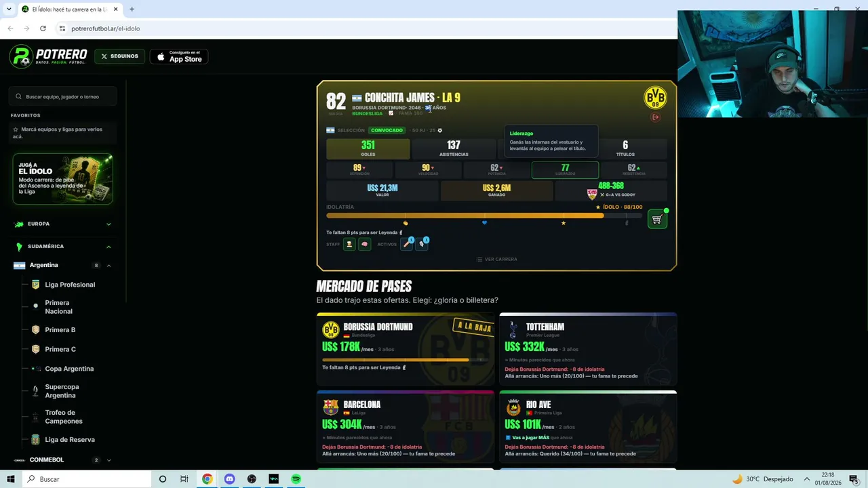The width and height of the screenshot is (868, 488).
Task: Open the cart shop icon beside the idolatría bar
Action: [657, 219]
